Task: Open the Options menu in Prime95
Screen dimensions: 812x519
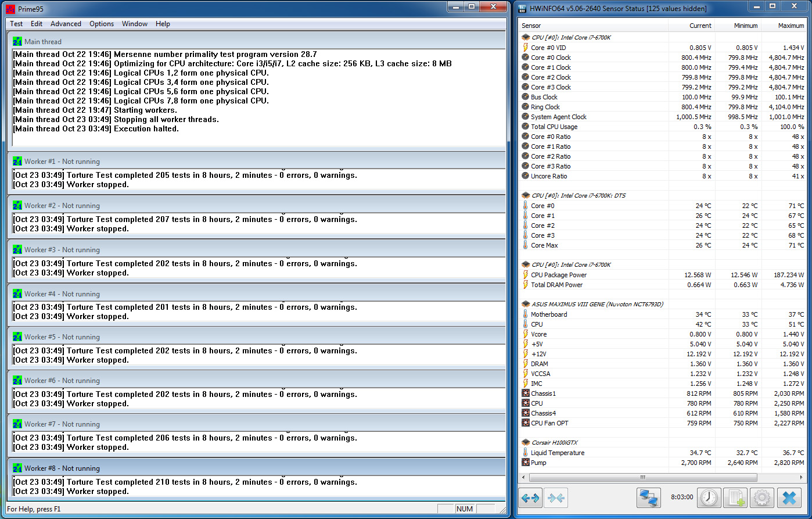Action: click(102, 24)
